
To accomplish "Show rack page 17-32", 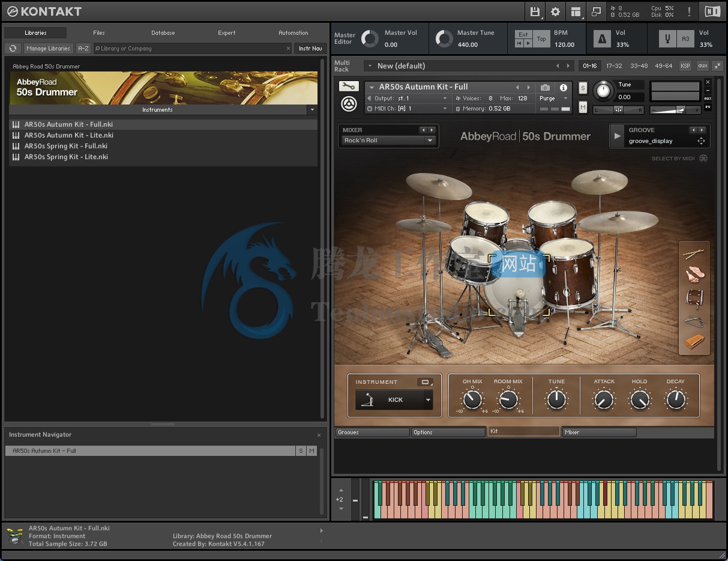I will (x=614, y=66).
